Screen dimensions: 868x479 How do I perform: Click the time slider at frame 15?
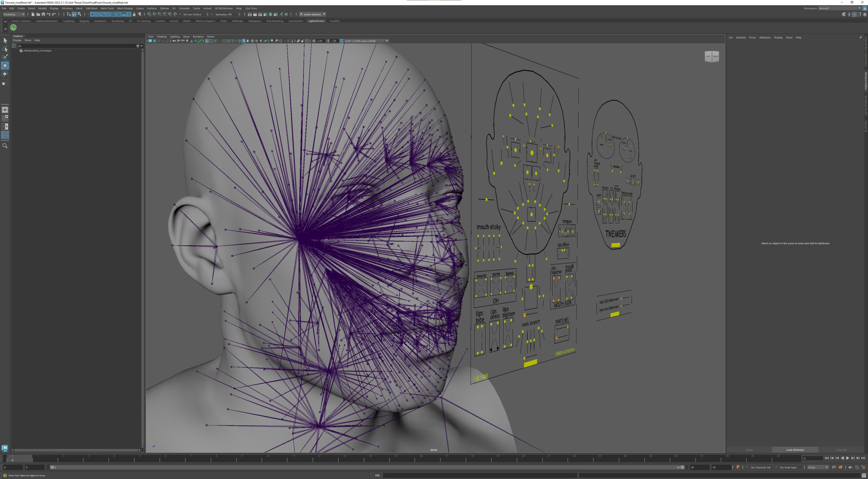(x=396, y=458)
